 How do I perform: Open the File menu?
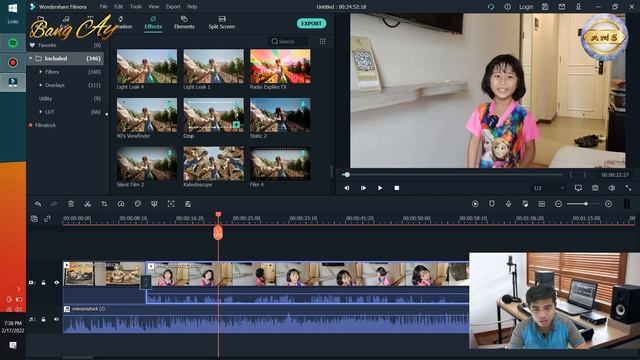tap(104, 7)
